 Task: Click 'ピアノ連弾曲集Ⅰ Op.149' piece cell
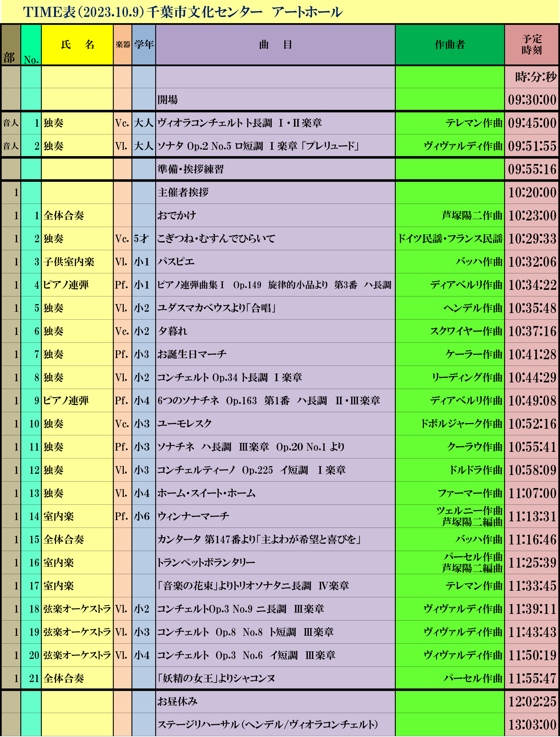275,285
